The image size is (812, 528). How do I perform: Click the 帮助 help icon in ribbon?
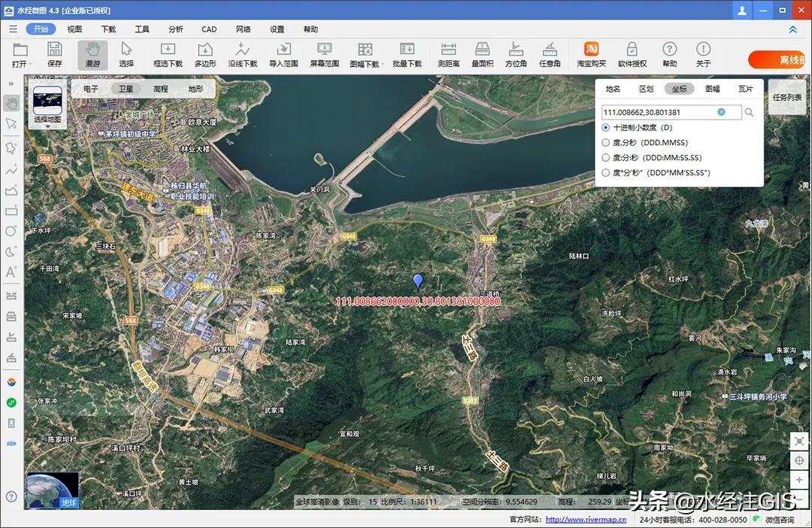(x=670, y=49)
